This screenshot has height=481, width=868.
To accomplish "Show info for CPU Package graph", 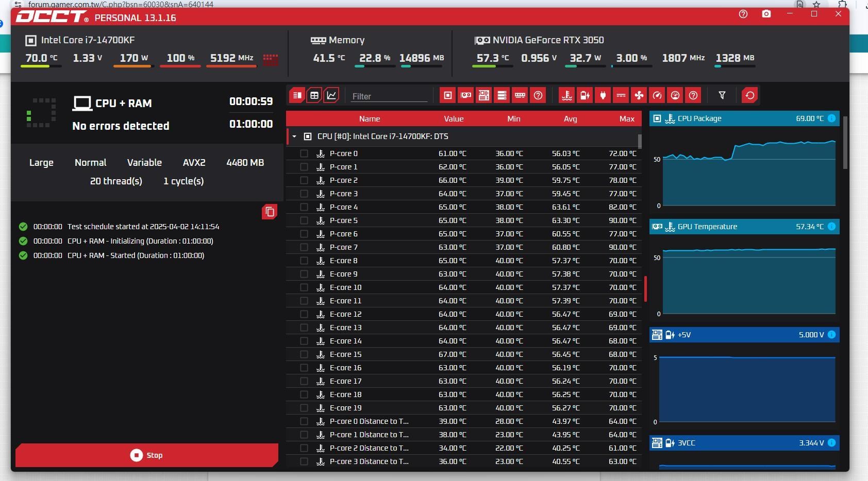I will 831,118.
